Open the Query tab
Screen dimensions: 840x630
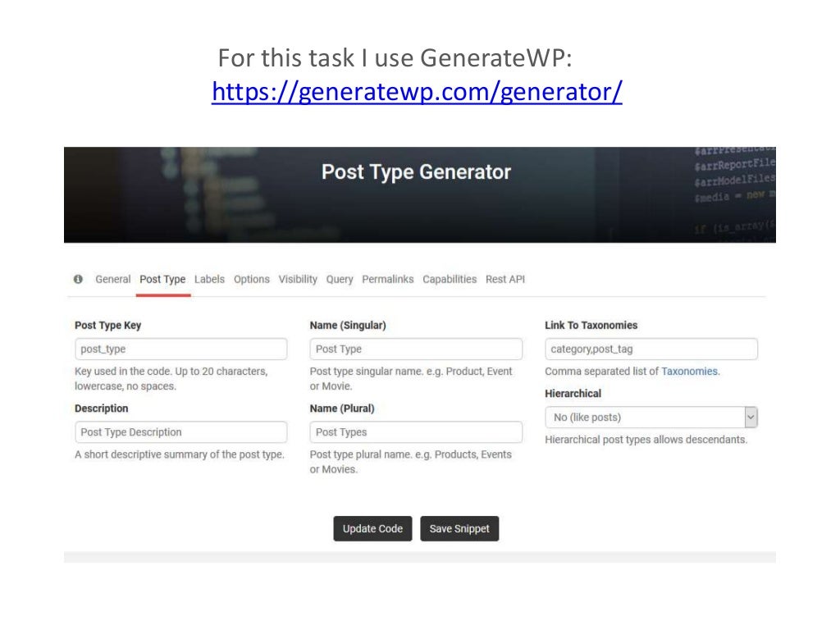340,279
